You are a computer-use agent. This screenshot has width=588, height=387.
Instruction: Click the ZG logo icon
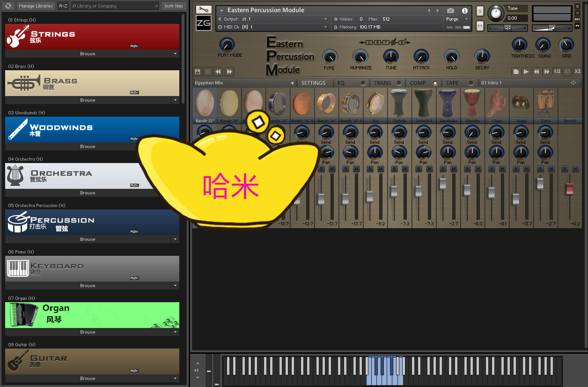[x=204, y=23]
